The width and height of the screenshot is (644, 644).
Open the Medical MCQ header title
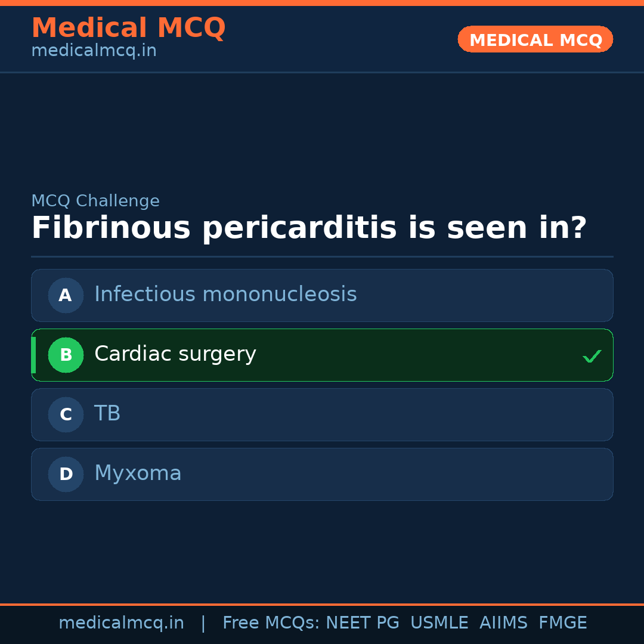128,28
